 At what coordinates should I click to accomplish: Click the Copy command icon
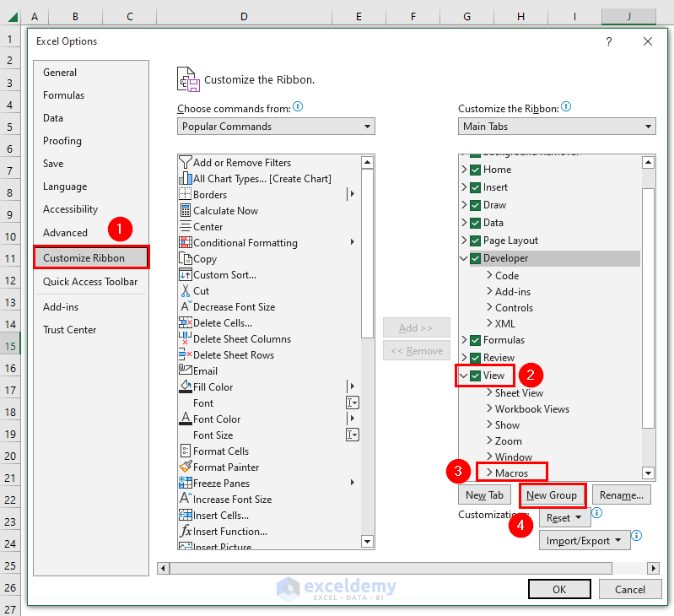point(186,259)
